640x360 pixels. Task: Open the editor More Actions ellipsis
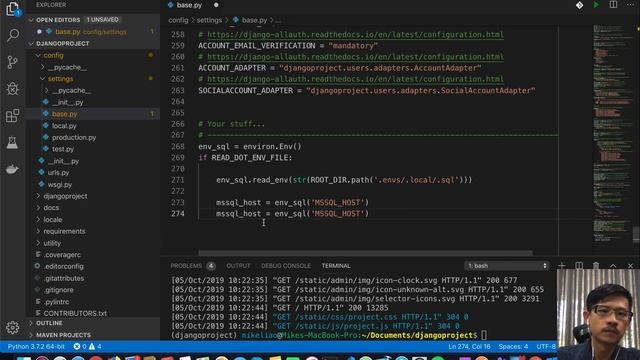tap(630, 5)
